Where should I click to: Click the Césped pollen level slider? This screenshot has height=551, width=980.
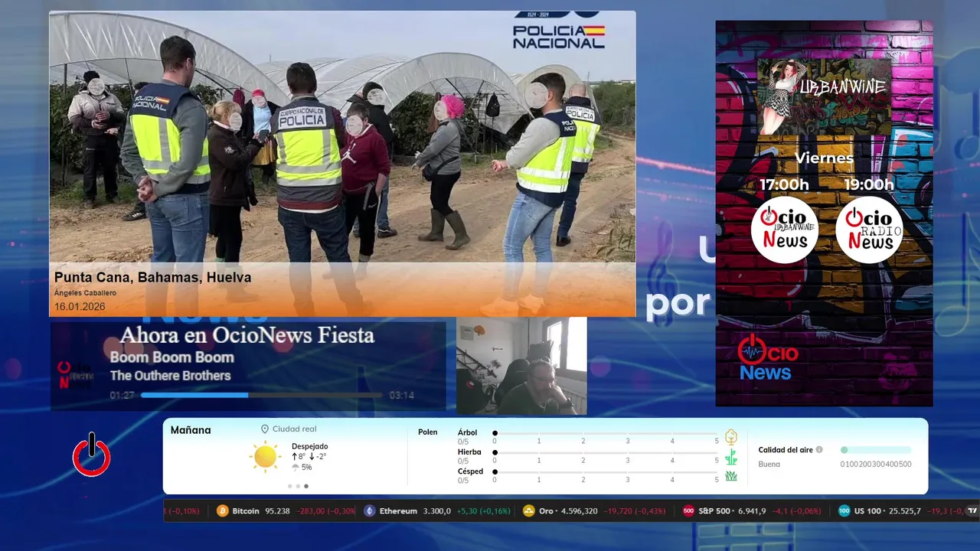606,472
